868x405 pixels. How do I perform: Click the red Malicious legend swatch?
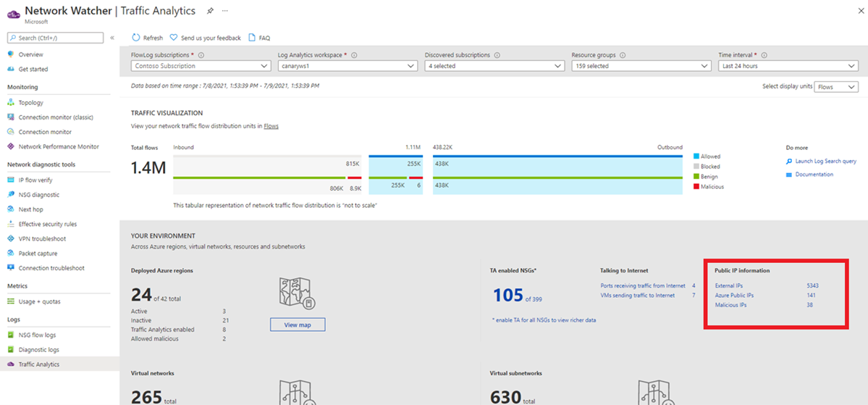click(x=696, y=187)
